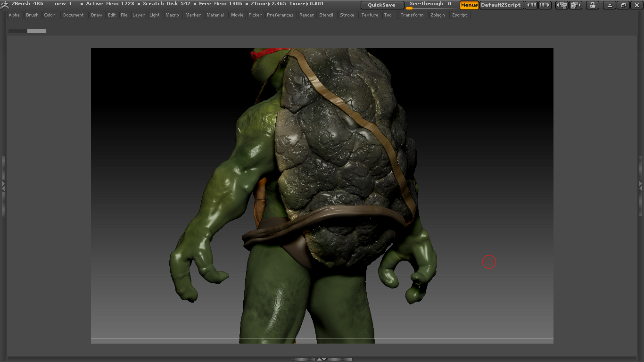Toggle the Menus button
The width and height of the screenshot is (644, 362).
[x=469, y=5]
